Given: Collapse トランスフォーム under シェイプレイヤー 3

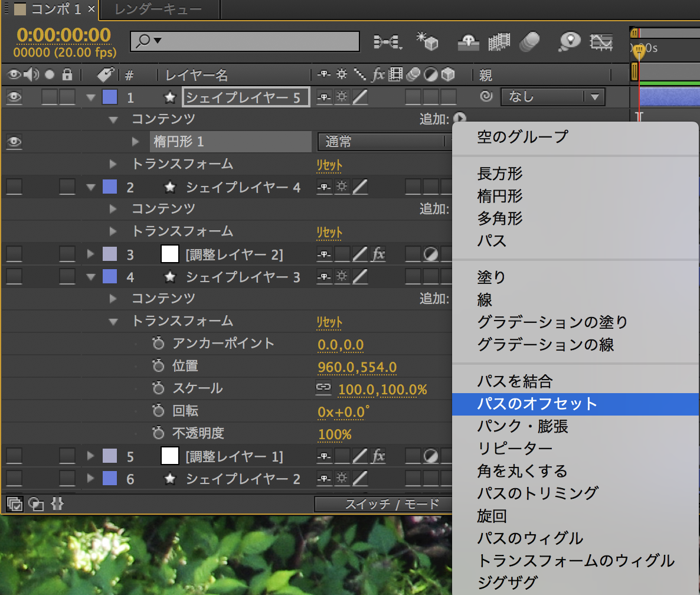Looking at the screenshot, I should click(x=113, y=321).
